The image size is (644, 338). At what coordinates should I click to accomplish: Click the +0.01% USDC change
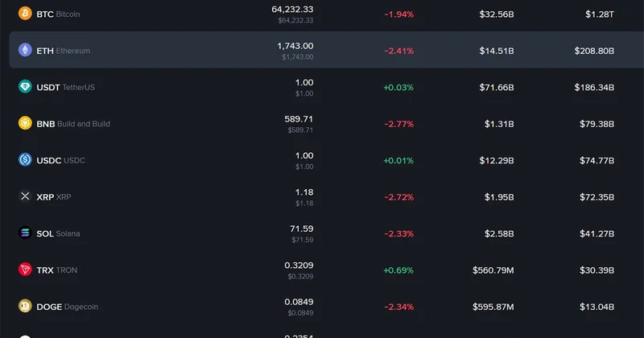click(x=398, y=161)
